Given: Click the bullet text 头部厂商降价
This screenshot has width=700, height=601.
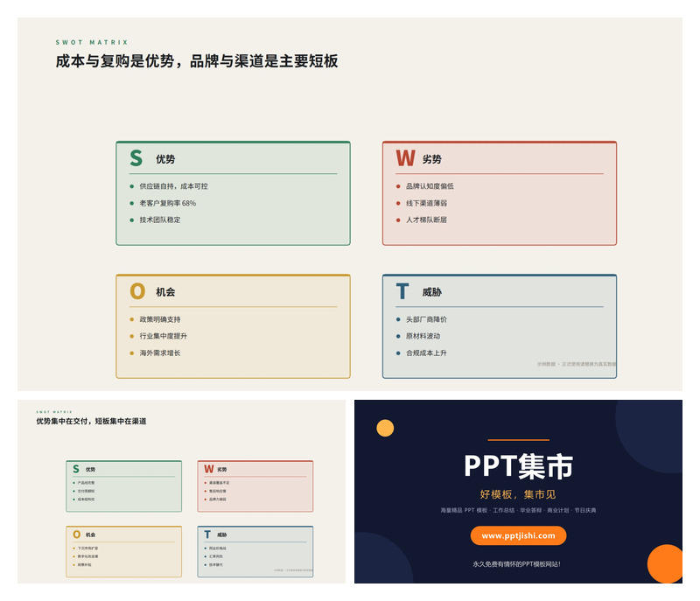Looking at the screenshot, I should tap(426, 319).
